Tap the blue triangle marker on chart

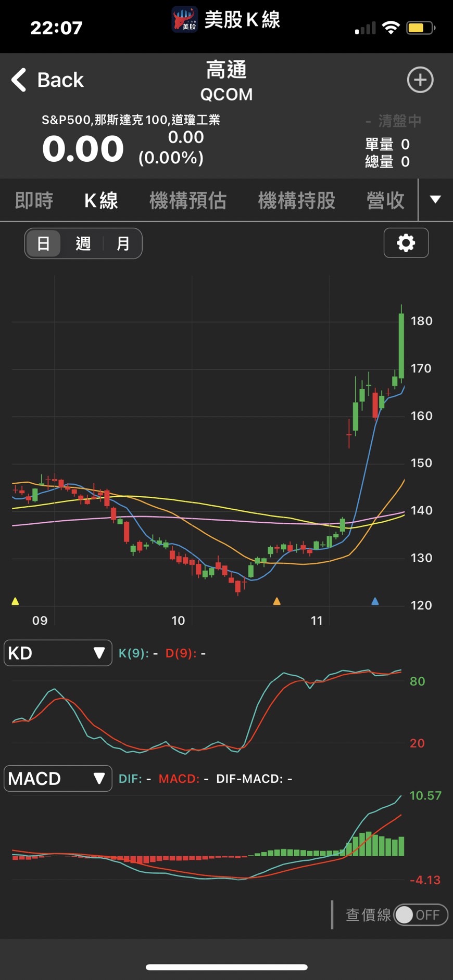[x=375, y=601]
